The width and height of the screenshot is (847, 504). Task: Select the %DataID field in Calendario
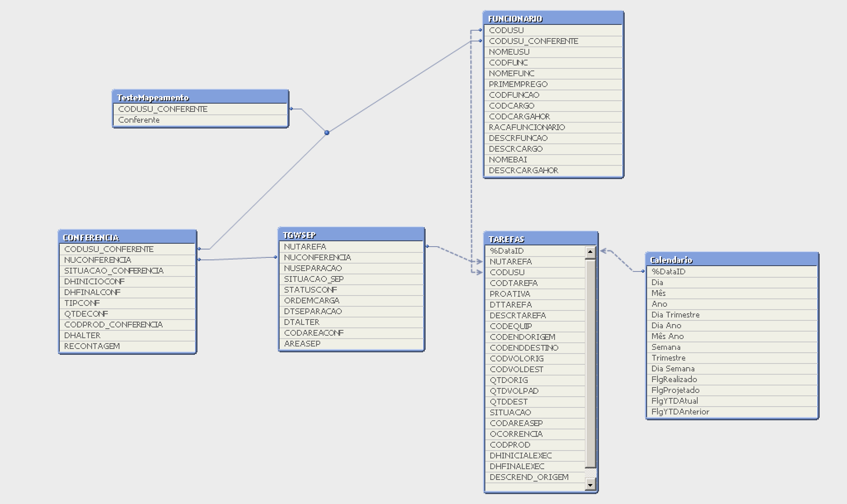668,271
